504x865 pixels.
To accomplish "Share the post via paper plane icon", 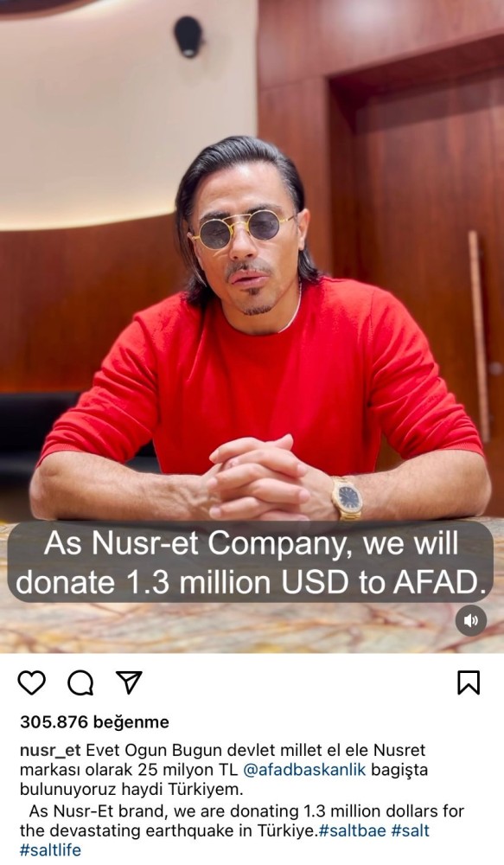I will click(129, 682).
